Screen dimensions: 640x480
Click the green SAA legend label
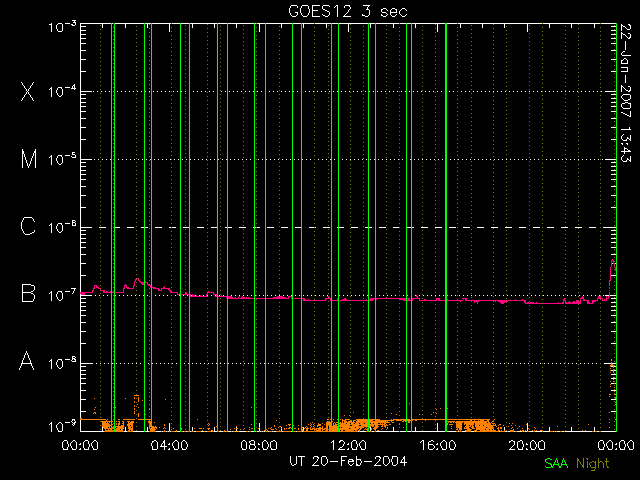click(x=556, y=463)
